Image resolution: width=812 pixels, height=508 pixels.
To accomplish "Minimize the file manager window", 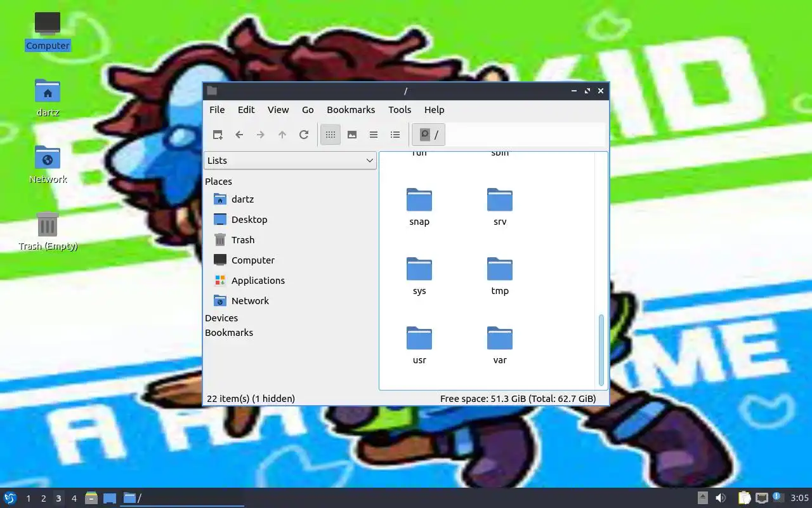I will 574,91.
